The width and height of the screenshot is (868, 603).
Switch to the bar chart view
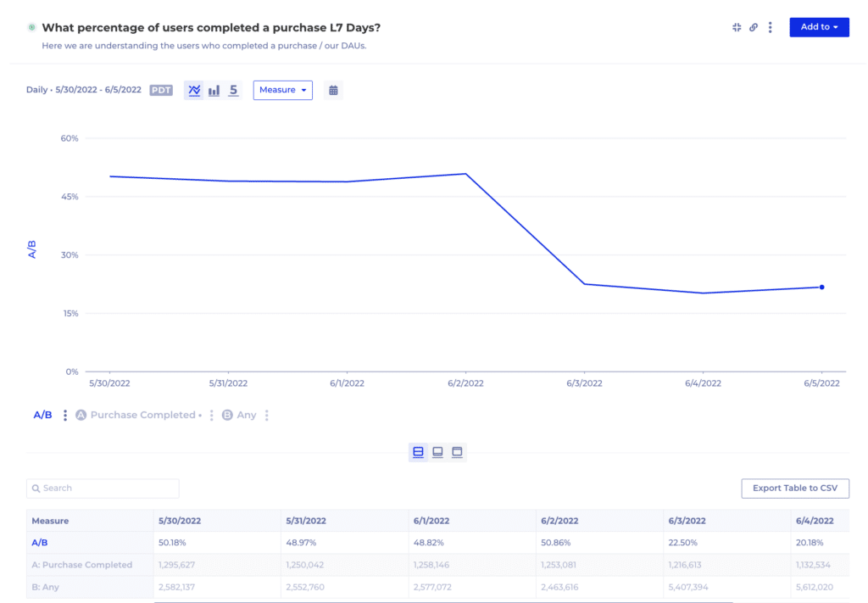(214, 90)
